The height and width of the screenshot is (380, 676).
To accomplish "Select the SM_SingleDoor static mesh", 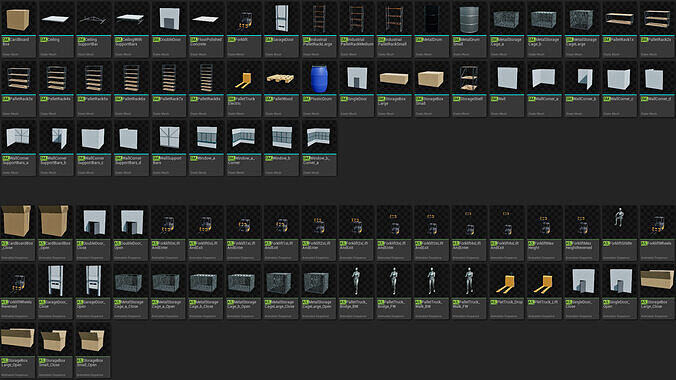I will click(356, 89).
